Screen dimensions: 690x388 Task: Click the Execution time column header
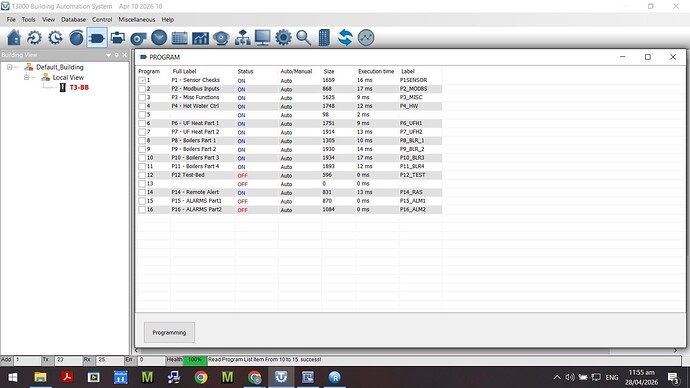(x=376, y=71)
